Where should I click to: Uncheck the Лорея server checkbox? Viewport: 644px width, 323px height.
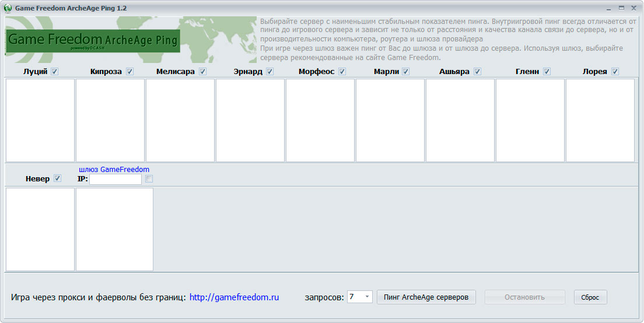point(615,71)
